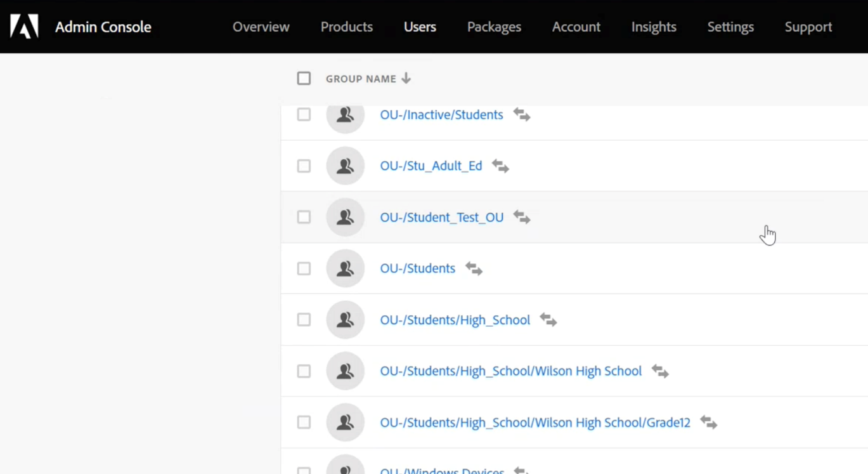Check the select-all checkbox in the header row
Image resolution: width=868 pixels, height=474 pixels.
[x=304, y=78]
